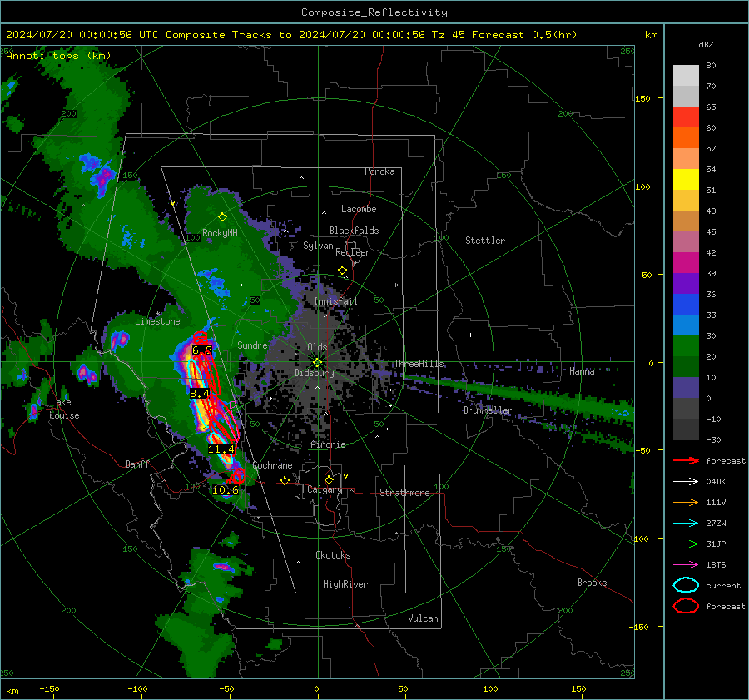This screenshot has width=749, height=700.
Task: Select the 10-0 dBZ indigo swatch
Action: point(686,387)
